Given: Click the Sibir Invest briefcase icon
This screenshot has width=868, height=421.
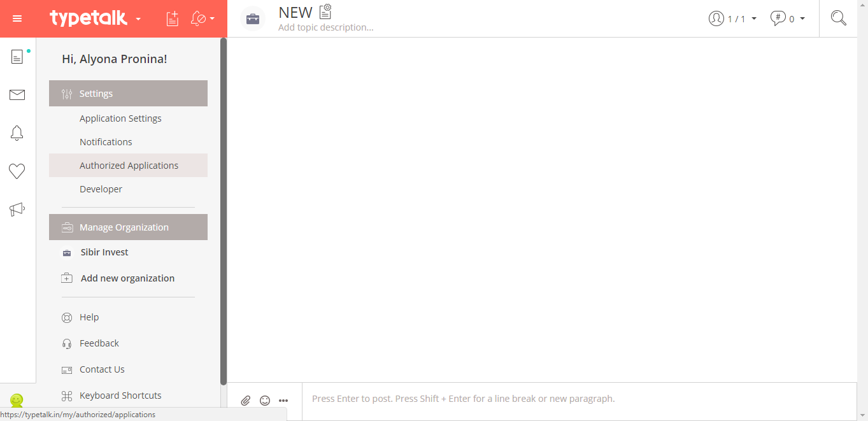Looking at the screenshot, I should tap(67, 253).
